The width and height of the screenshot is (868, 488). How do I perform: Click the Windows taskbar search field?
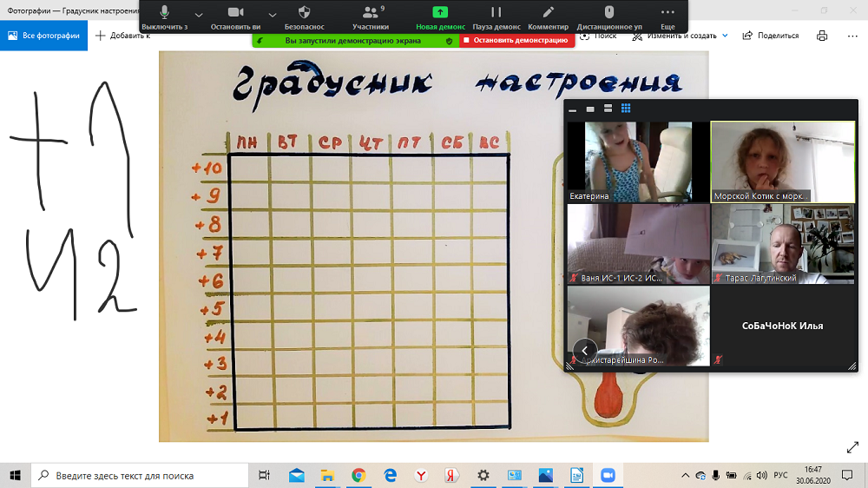143,476
